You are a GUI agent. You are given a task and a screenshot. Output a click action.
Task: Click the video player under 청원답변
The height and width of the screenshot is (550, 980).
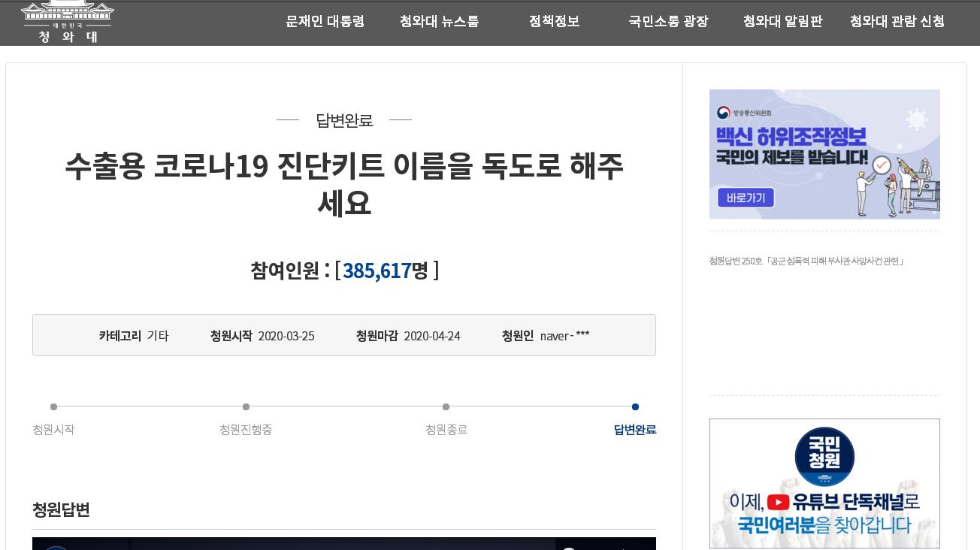(343, 544)
